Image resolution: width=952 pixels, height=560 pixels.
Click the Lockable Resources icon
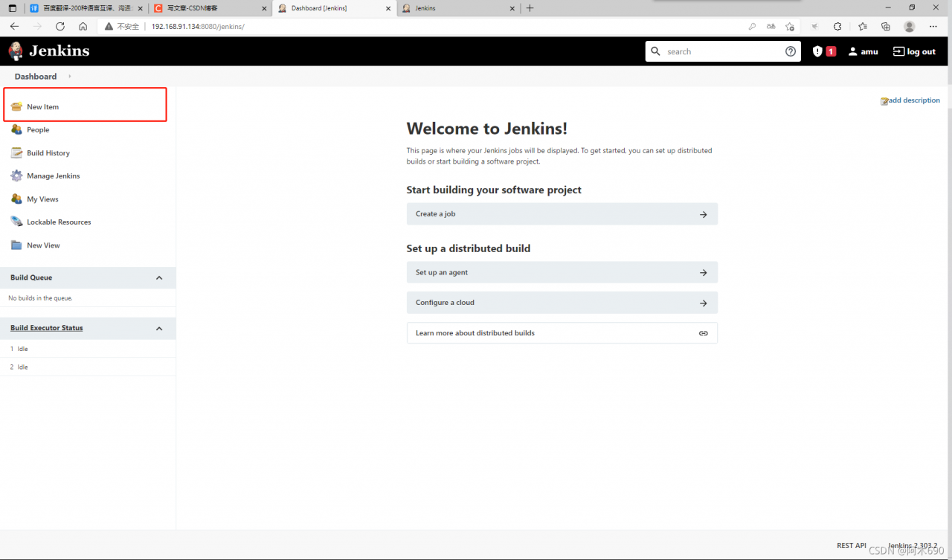16,222
